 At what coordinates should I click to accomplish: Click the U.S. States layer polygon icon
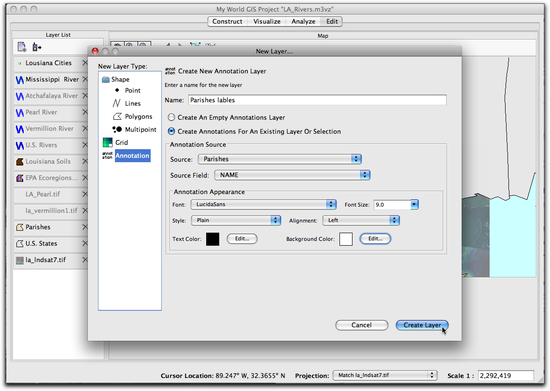coord(20,244)
